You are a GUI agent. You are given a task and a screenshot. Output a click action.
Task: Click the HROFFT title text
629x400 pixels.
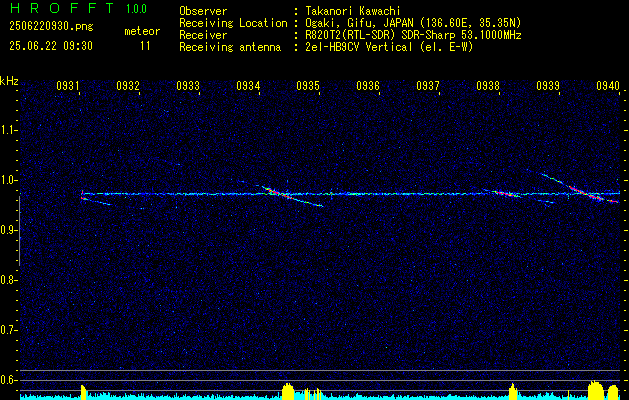(63, 8)
